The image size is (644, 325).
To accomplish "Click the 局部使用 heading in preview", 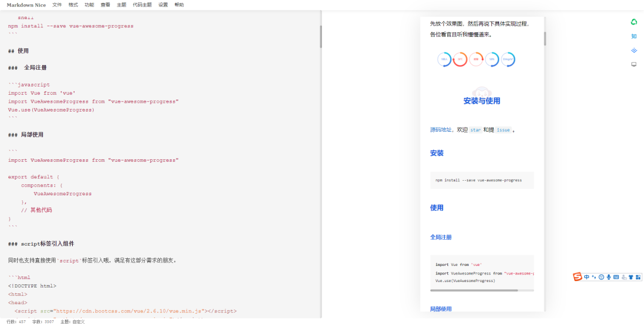I will point(441,309).
